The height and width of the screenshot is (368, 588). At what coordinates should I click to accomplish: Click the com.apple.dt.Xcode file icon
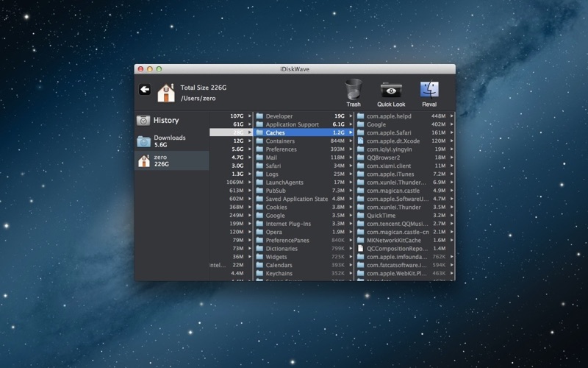(360, 141)
